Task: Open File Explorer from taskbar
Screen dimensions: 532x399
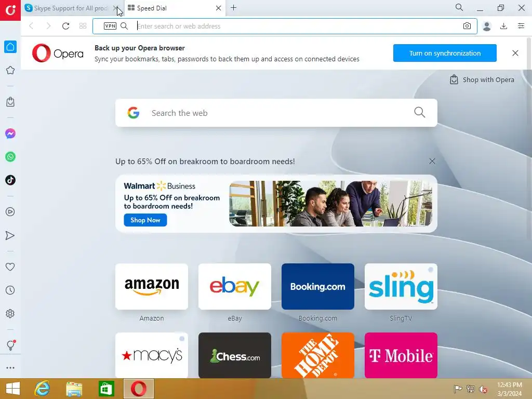Action: pos(74,389)
